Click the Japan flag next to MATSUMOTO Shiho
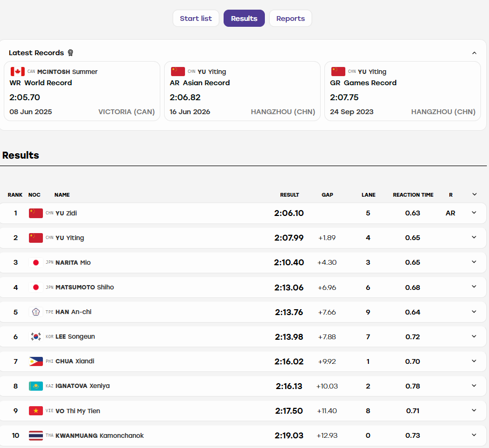Image resolution: width=489 pixels, height=448 pixels. 36,287
